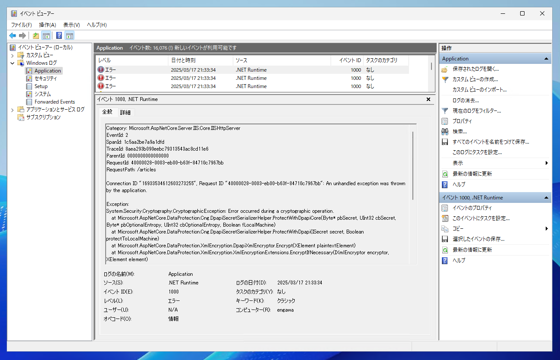Switch to the 詳細 tab

tap(125, 112)
